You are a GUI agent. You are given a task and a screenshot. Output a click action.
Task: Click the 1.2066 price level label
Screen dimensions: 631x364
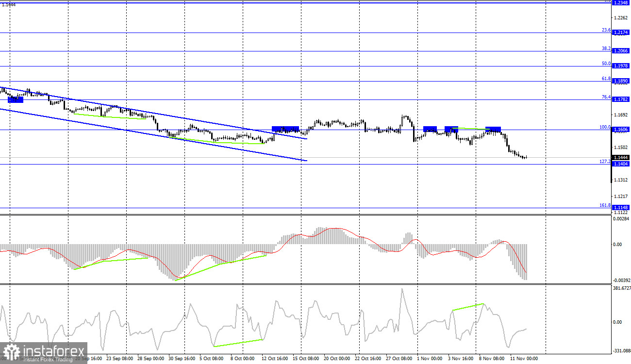click(621, 51)
